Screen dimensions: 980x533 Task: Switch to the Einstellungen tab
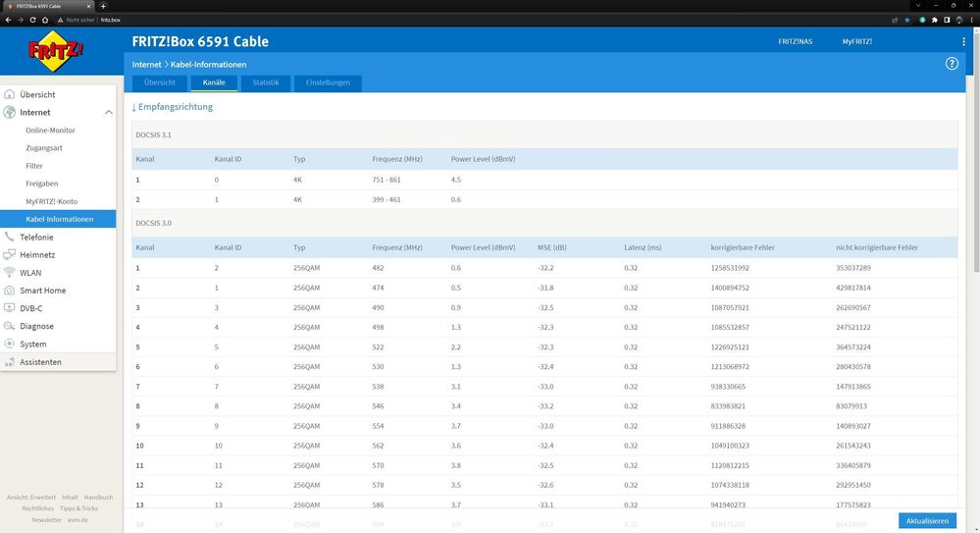(328, 83)
